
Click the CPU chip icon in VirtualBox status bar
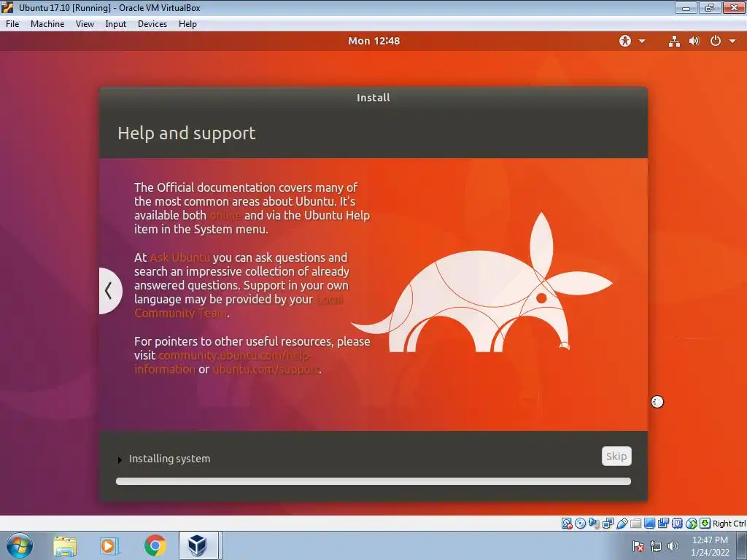pyautogui.click(x=677, y=524)
